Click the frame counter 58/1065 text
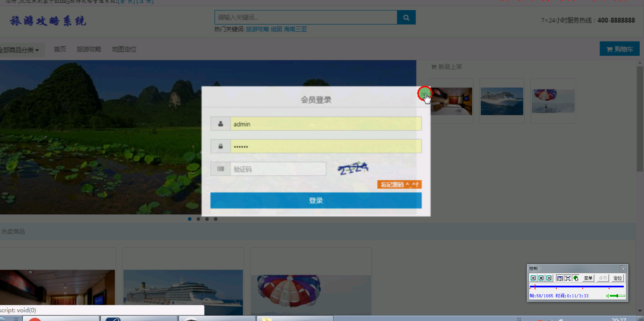Image resolution: width=644 pixels, height=321 pixels. pos(541,296)
